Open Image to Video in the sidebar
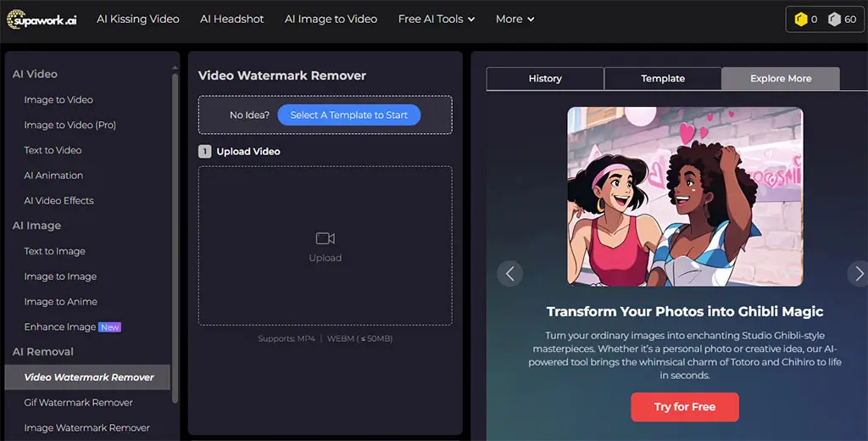 click(58, 100)
